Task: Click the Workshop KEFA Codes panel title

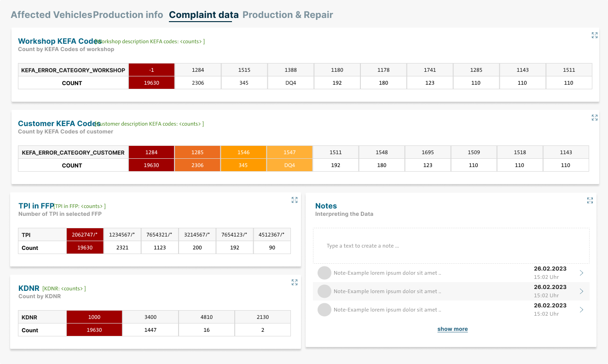Action: tap(60, 41)
